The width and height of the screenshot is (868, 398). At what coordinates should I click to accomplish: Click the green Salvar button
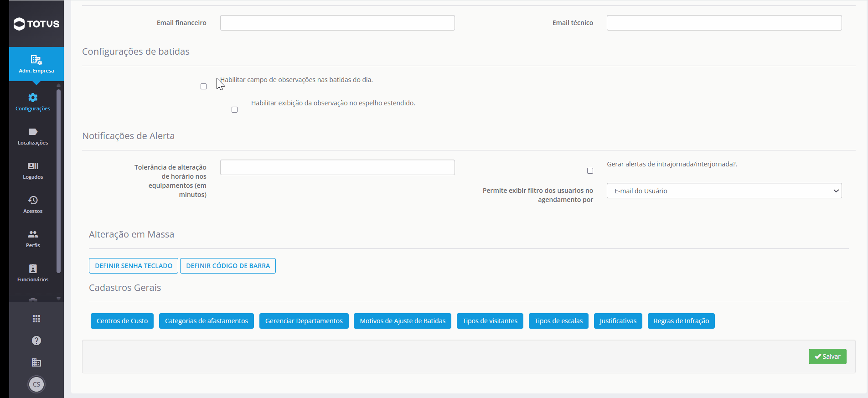827,357
